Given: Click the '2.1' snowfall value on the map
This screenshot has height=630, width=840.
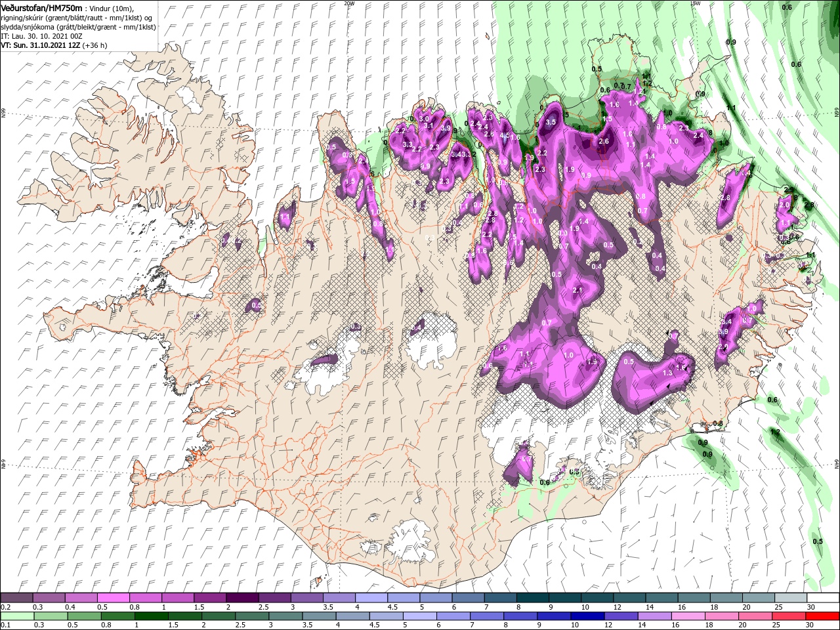Looking at the screenshot, I should (x=578, y=290).
